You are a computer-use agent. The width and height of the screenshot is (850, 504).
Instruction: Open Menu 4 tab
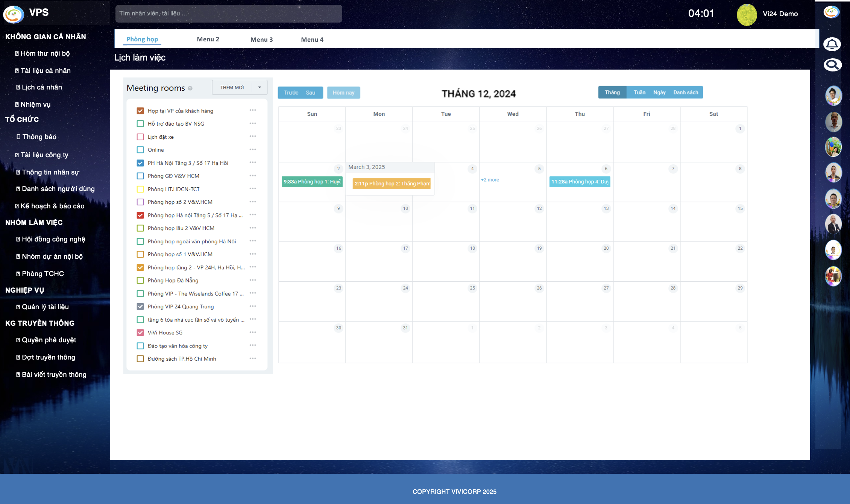pos(312,39)
